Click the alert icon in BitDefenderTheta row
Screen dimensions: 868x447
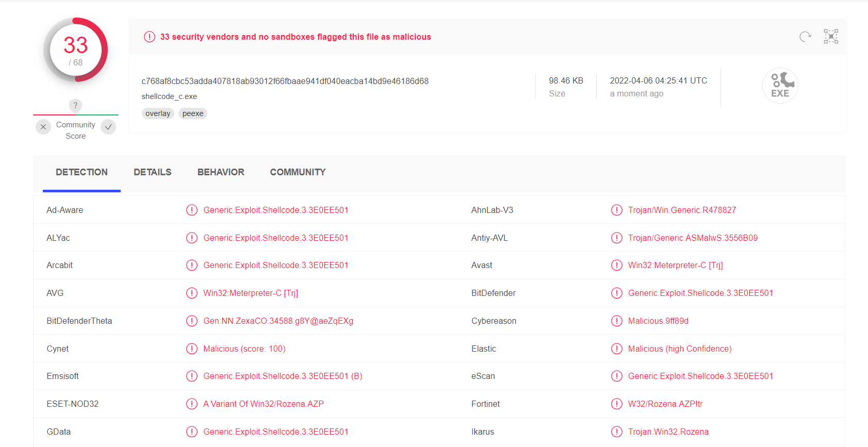click(192, 321)
